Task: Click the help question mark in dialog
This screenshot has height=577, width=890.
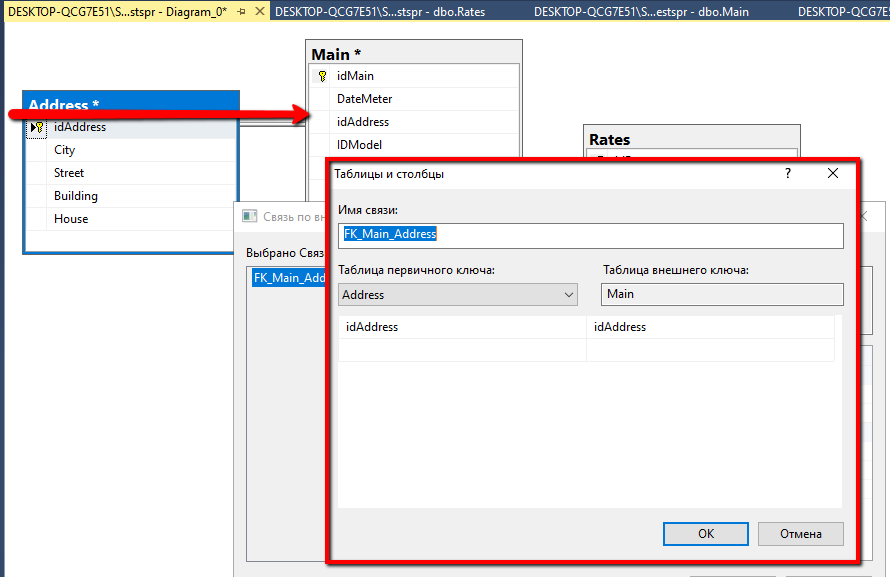Action: point(788,173)
